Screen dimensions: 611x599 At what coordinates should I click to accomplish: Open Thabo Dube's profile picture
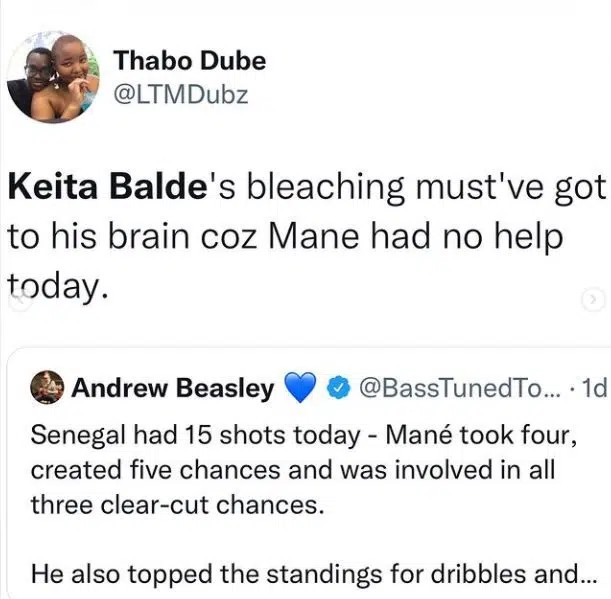pos(53,77)
